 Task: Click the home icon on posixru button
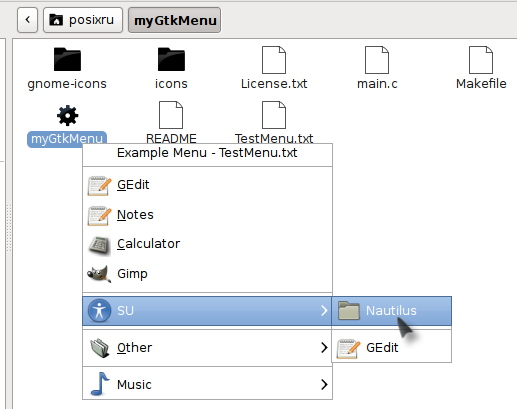coord(56,20)
